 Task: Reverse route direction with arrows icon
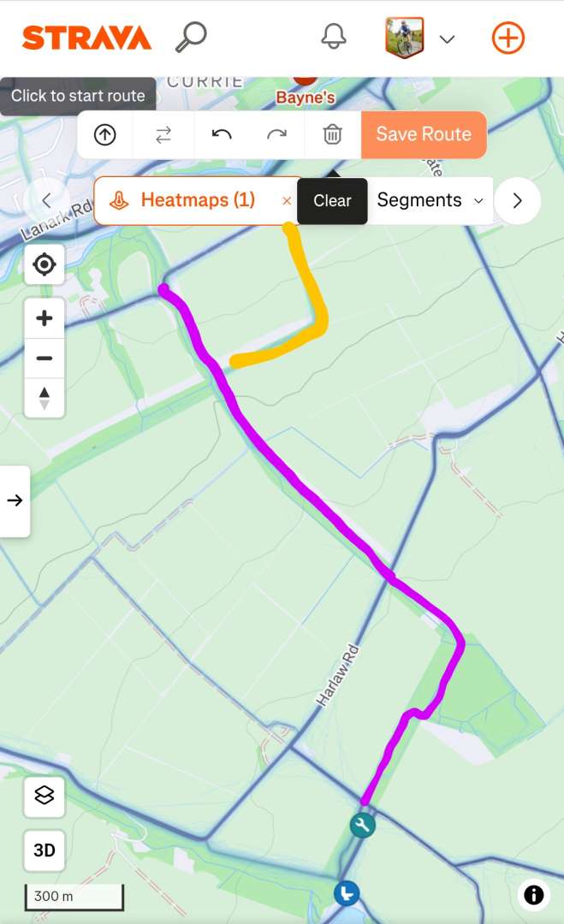(163, 134)
